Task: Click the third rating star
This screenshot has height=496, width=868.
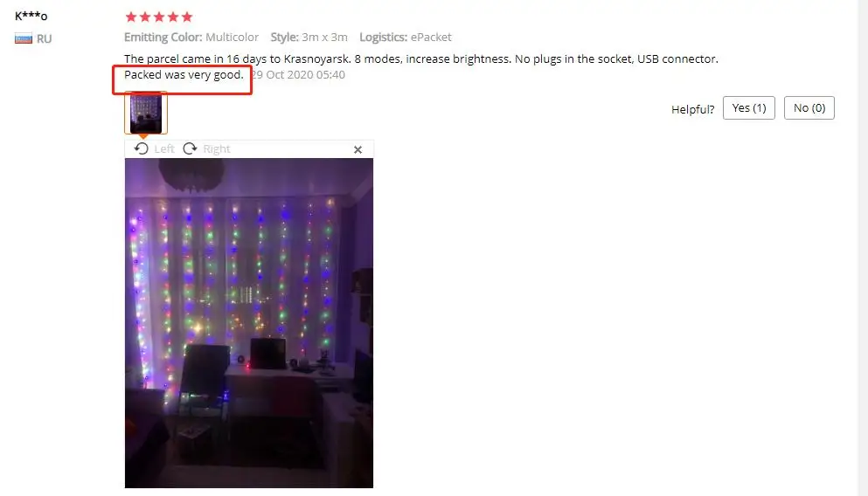Action: [x=159, y=17]
